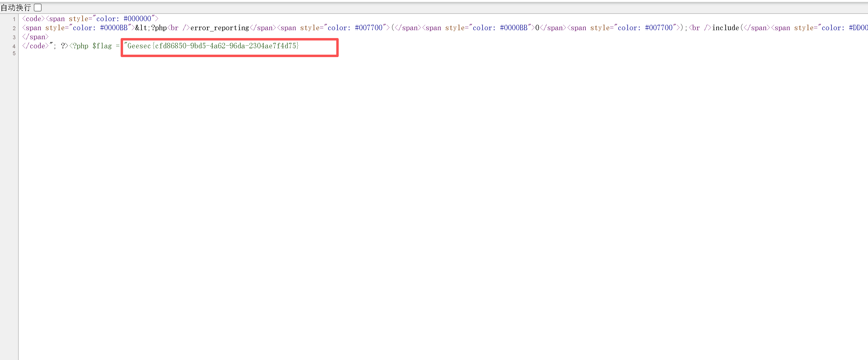Screen dimensions: 868x360
Task: Click the opening <code> tag on line 1
Action: point(33,19)
